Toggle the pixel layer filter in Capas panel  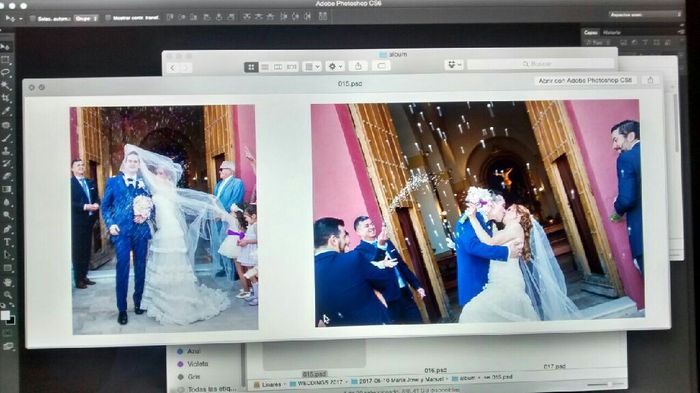[623, 42]
